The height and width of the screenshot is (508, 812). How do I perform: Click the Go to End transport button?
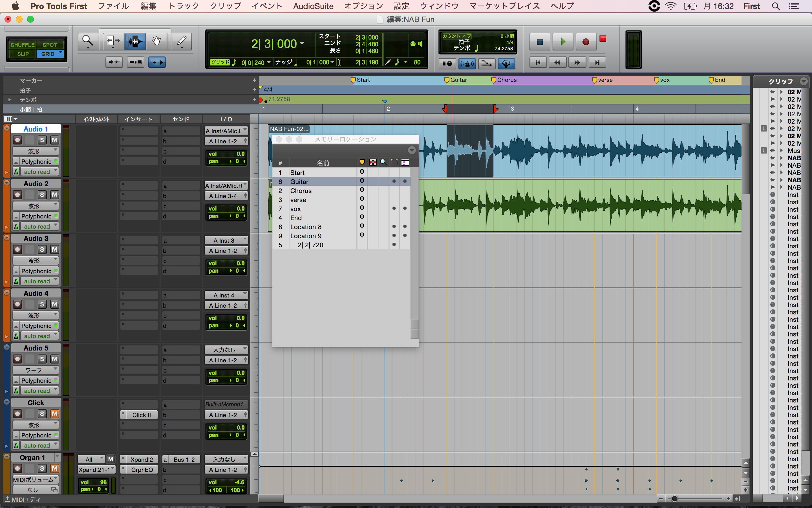click(x=597, y=62)
